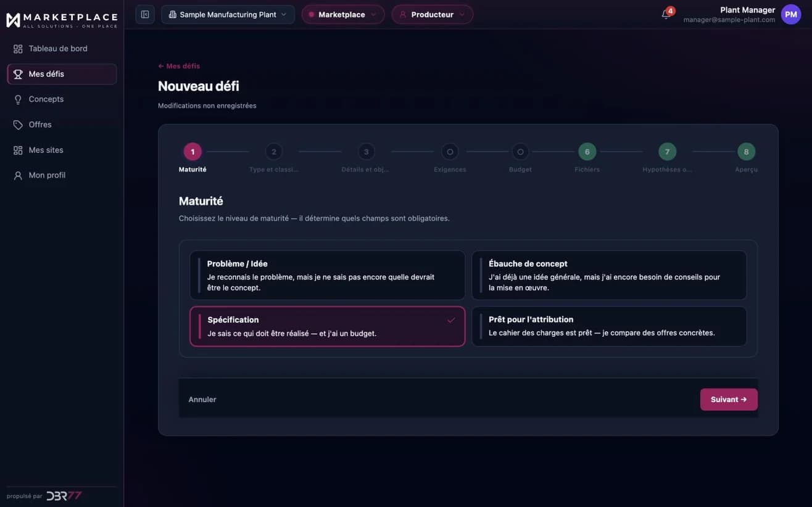Select the Spécification maturity card
Screen dimensions: 812x507
click(327, 326)
